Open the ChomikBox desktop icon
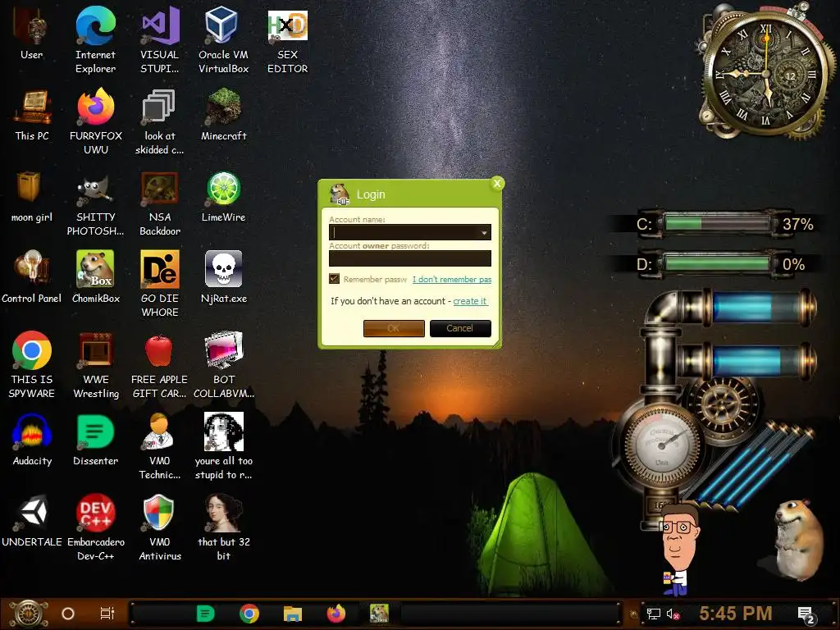 95,277
